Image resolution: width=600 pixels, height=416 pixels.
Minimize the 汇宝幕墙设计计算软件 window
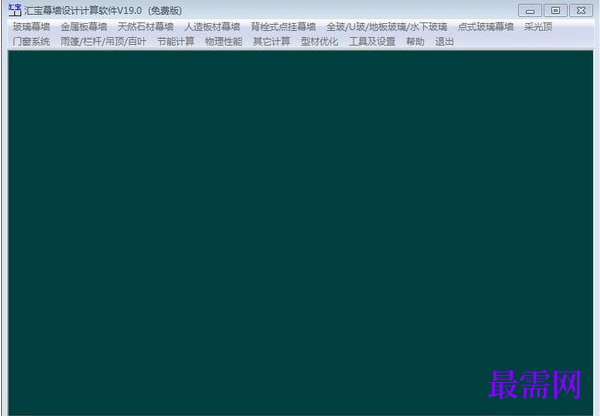click(x=530, y=11)
